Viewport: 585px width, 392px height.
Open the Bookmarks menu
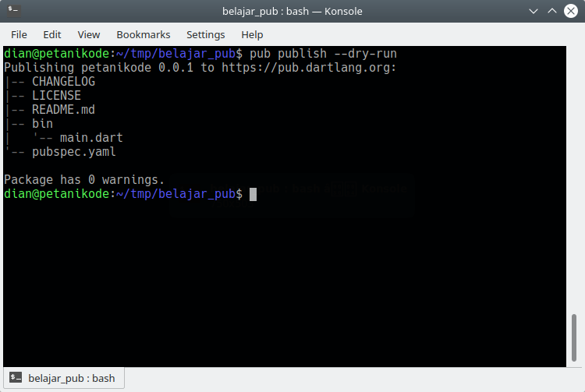[143, 34]
